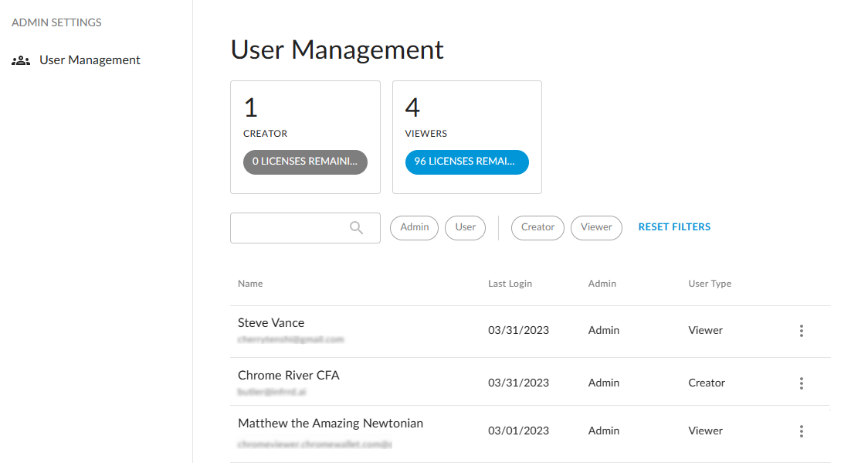
Task: Activate the Viewer filter pill
Action: click(596, 227)
